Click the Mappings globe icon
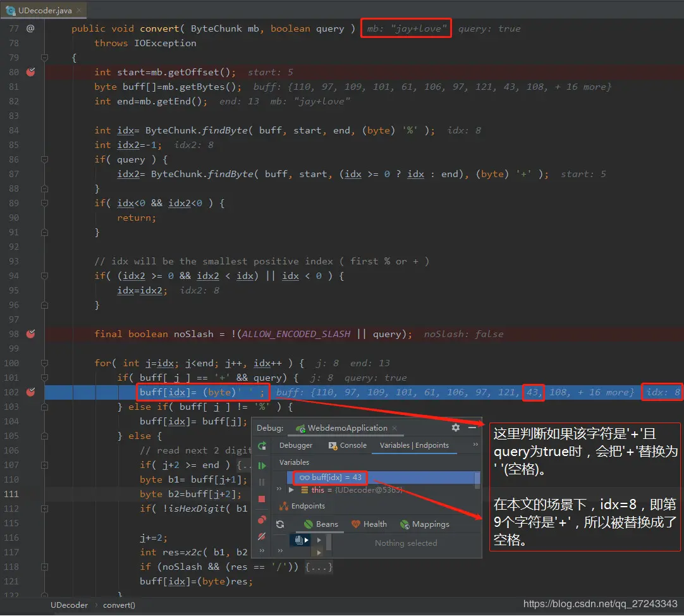The height and width of the screenshot is (616, 684). (405, 524)
